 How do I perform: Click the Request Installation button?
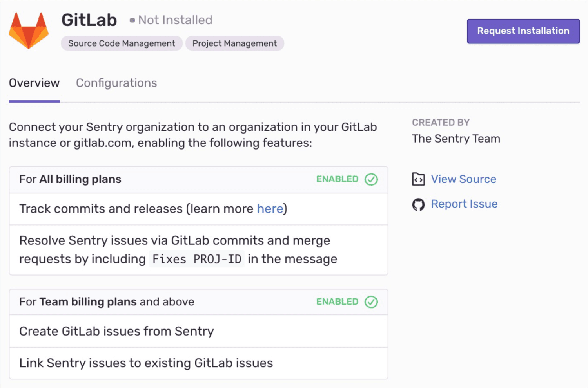pos(523,31)
